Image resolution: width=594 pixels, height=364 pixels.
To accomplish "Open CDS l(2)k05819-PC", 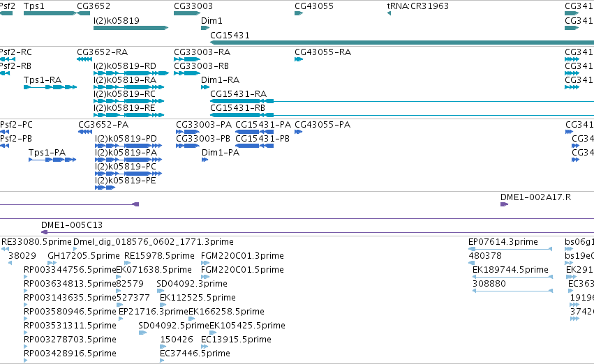I will pyautogui.click(x=128, y=174).
